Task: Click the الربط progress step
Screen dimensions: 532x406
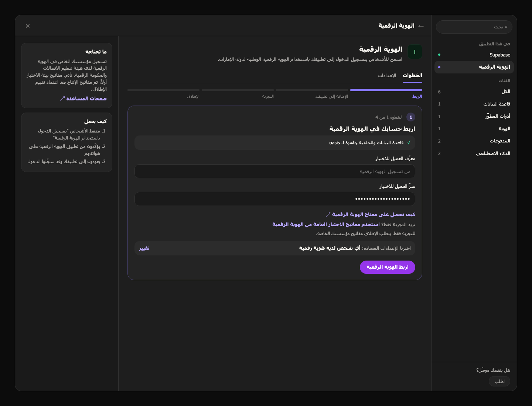Action: pyautogui.click(x=386, y=94)
